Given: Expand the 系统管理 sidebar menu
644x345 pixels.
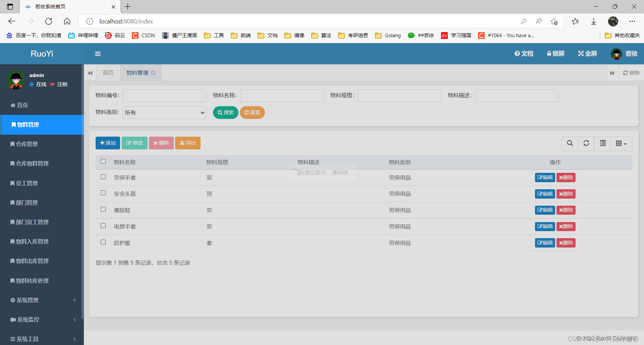Looking at the screenshot, I should pos(42,300).
